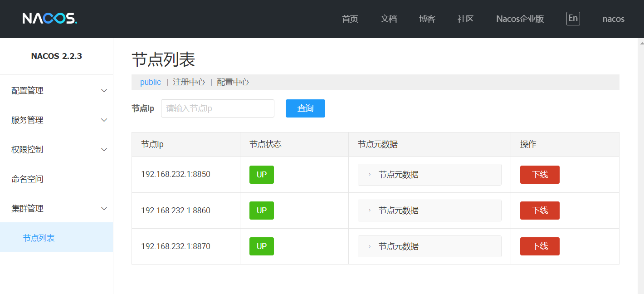Expand 节点元数据 for node 192.168.232.1:8870
Viewport: 644px width, 294px height.
(398, 246)
